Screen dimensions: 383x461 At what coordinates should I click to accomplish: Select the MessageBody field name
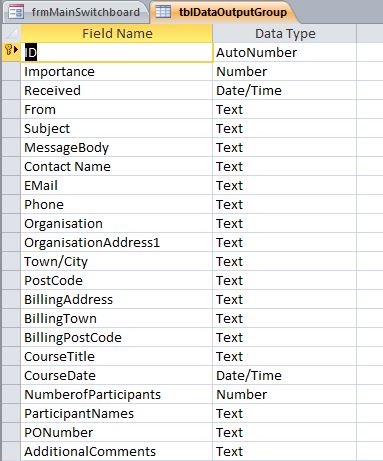click(x=117, y=147)
